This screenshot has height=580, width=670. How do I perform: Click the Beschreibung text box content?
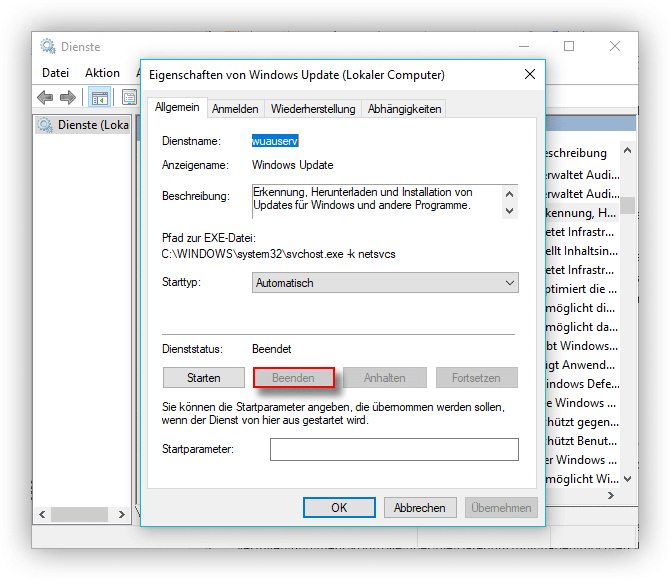coord(377,201)
